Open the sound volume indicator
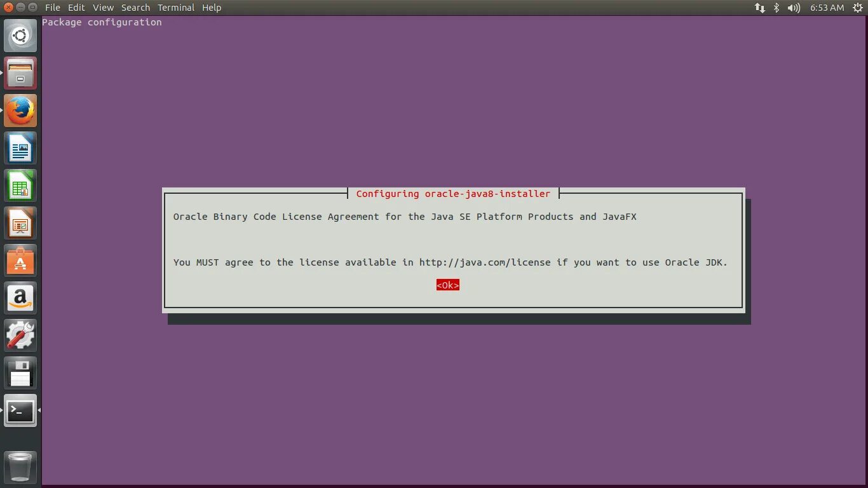 coord(794,8)
